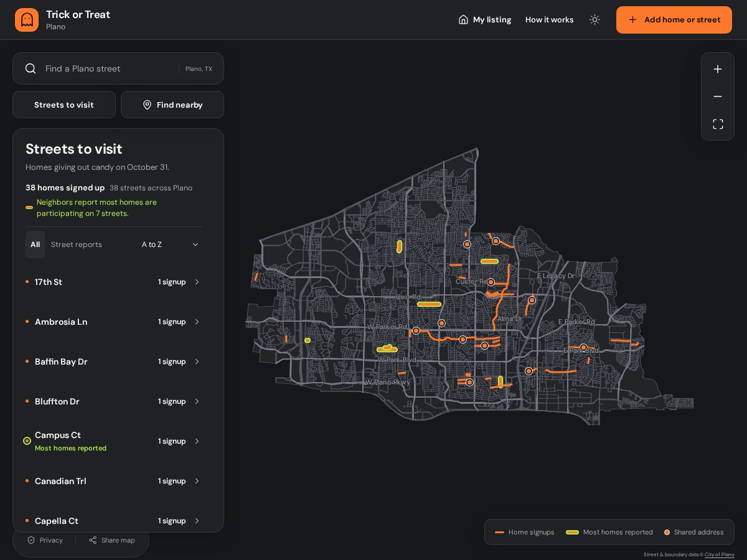
Task: Select the All filter
Action: (x=35, y=245)
